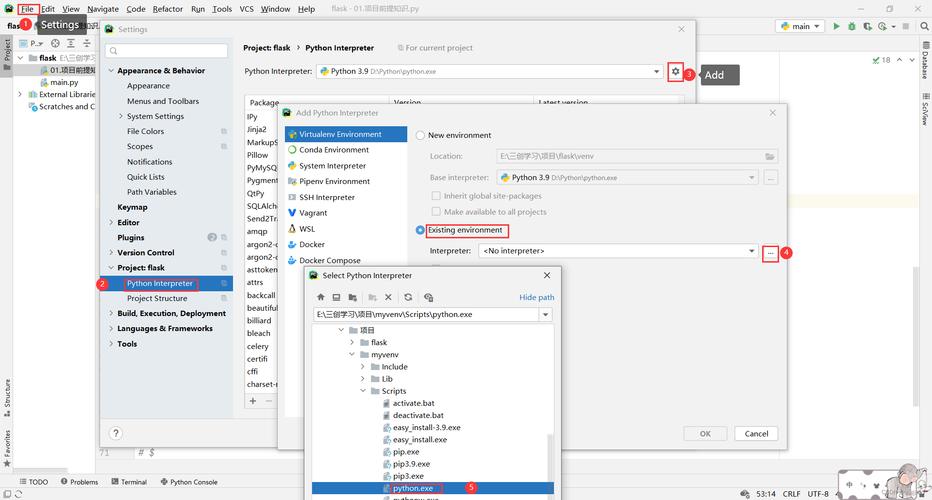Open the Structure tool window
The width and height of the screenshot is (932, 500).
[x=7, y=397]
